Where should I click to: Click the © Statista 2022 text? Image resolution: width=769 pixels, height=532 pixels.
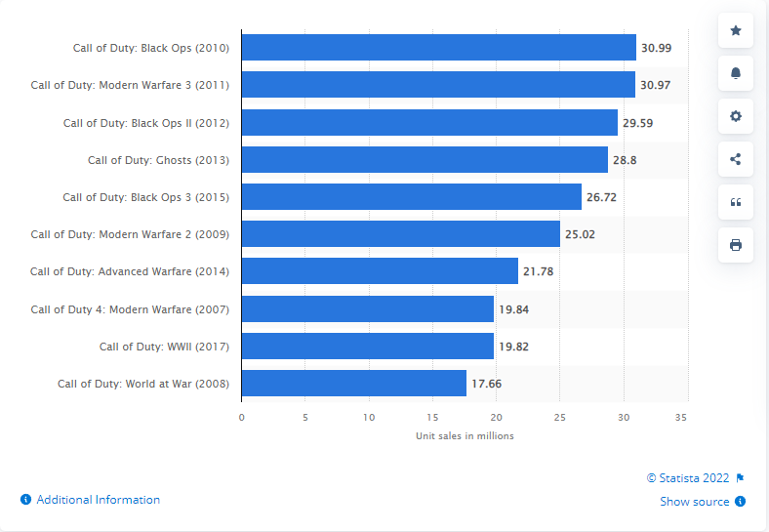pos(688,478)
